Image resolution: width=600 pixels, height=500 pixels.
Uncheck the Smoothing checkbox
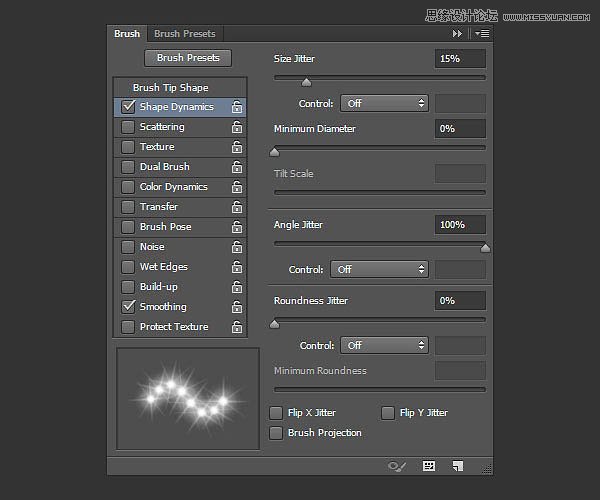[x=128, y=307]
